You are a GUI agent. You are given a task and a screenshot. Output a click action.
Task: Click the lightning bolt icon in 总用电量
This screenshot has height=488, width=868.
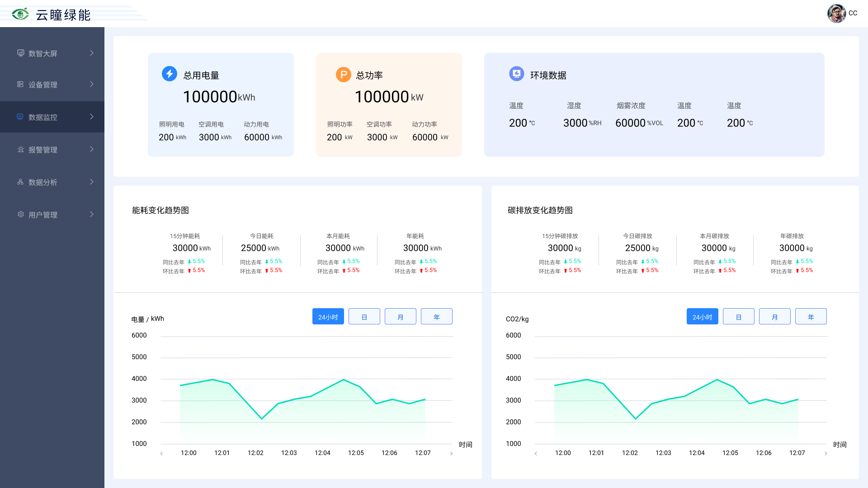point(170,74)
